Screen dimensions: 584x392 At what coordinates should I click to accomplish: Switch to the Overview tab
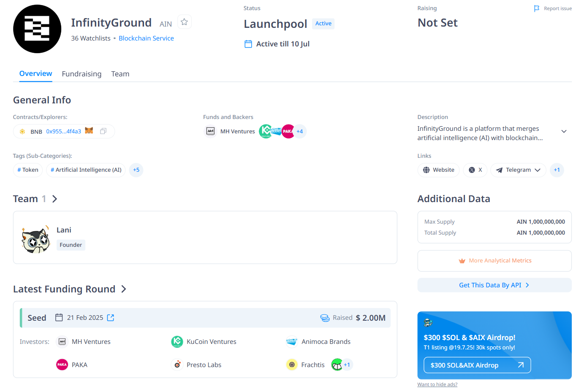(x=36, y=73)
